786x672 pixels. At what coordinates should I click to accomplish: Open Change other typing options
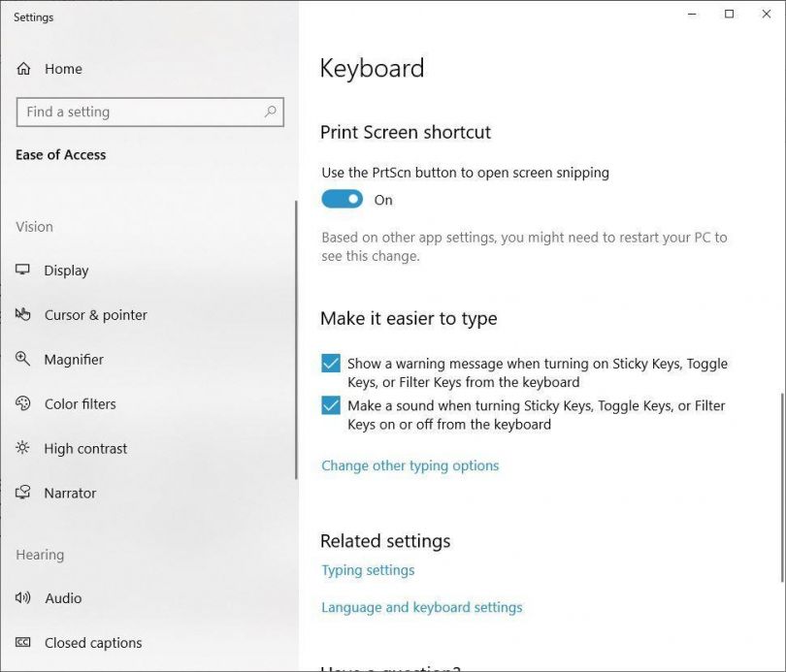409,465
